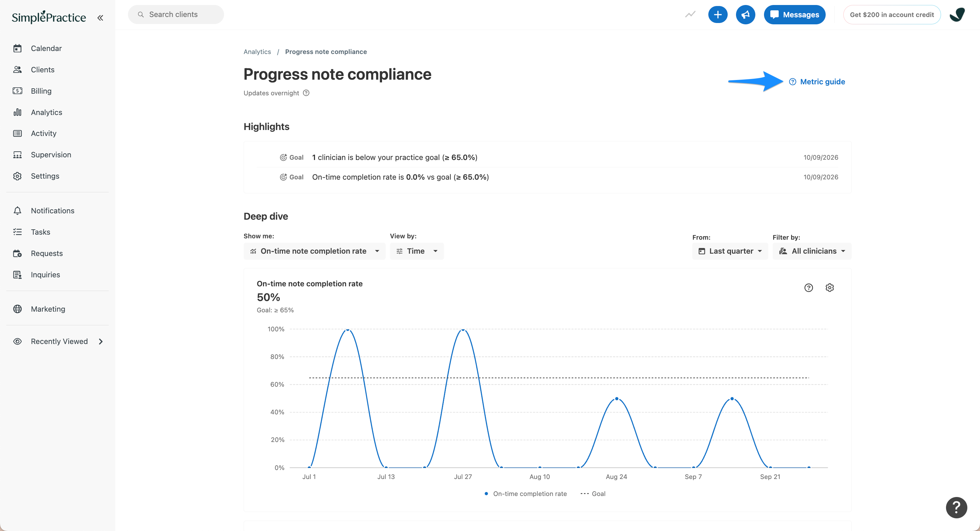Screen dimensions: 980x531
Task: Open From Last quarter dropdown
Action: (730, 251)
